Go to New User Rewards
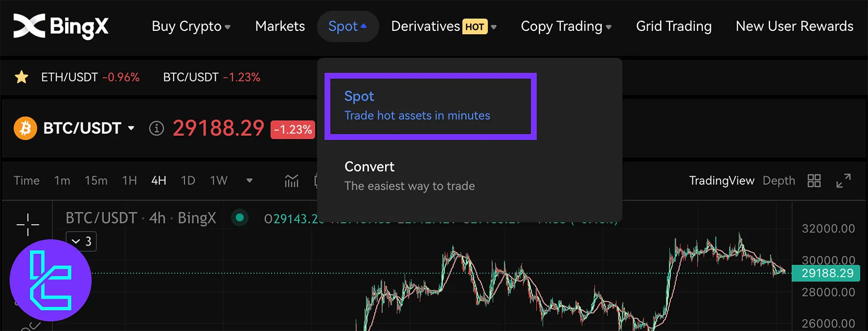Image resolution: width=868 pixels, height=331 pixels. point(794,27)
